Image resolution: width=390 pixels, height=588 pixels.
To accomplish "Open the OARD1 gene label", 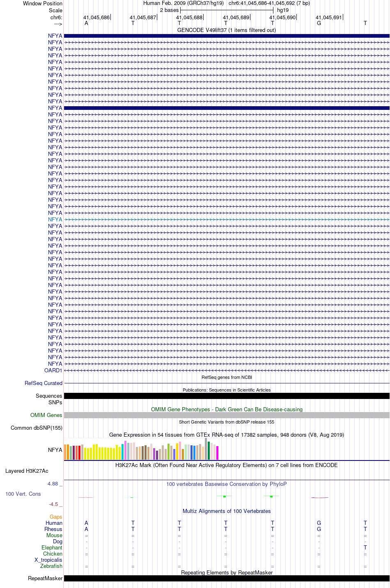I will (x=53, y=370).
